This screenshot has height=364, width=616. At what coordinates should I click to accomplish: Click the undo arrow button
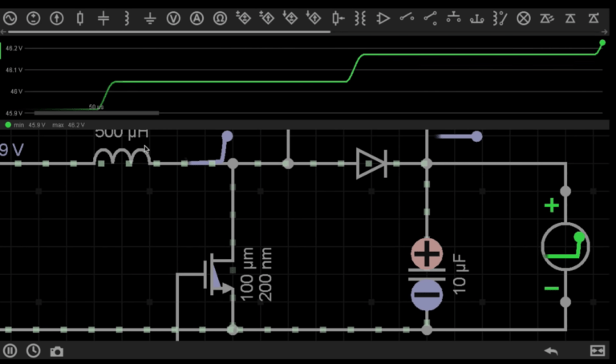551,351
